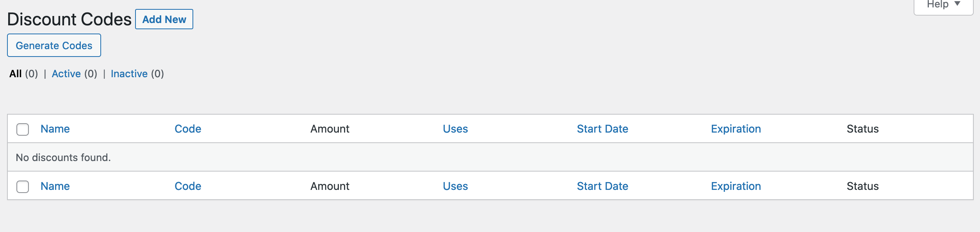
Task: Sort by Name in footer row
Action: tap(55, 186)
